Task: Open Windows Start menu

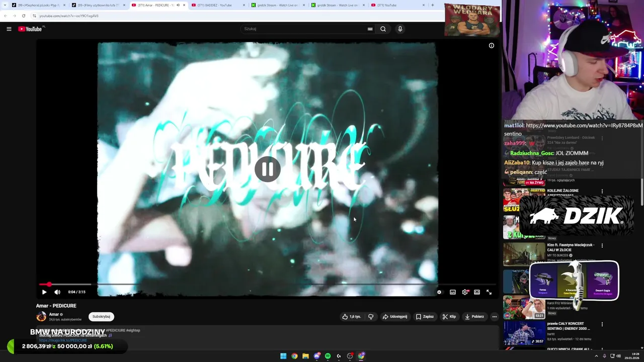Action: coord(283,356)
